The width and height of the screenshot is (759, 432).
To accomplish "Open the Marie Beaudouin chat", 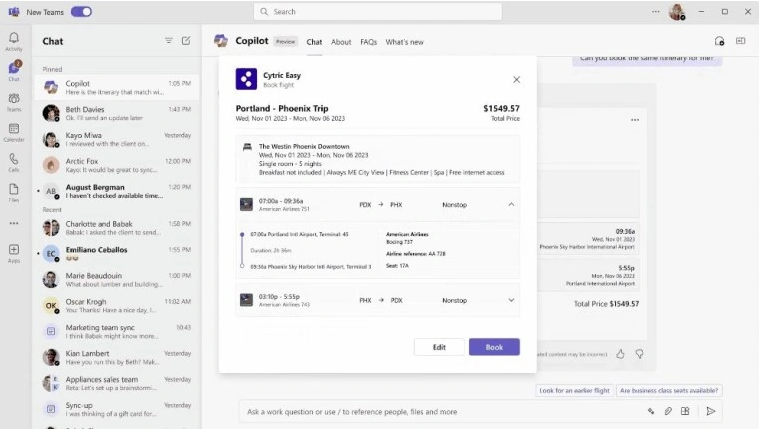I will 117,279.
